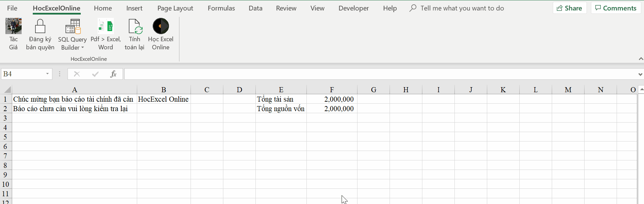
Task: Click the Insert Function fx icon
Action: click(x=113, y=74)
